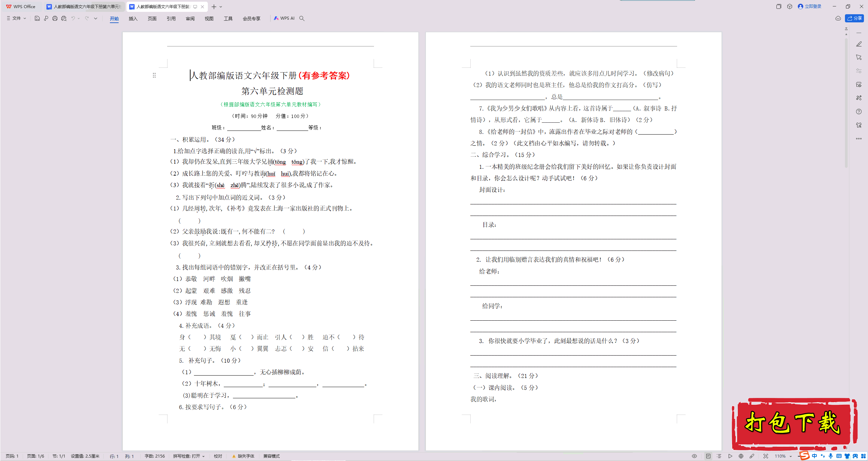
Task: Click the Print icon
Action: (55, 18)
